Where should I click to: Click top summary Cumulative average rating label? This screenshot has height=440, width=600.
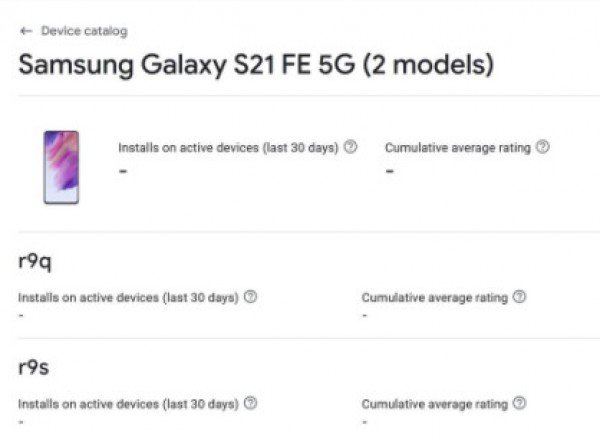[x=458, y=147]
